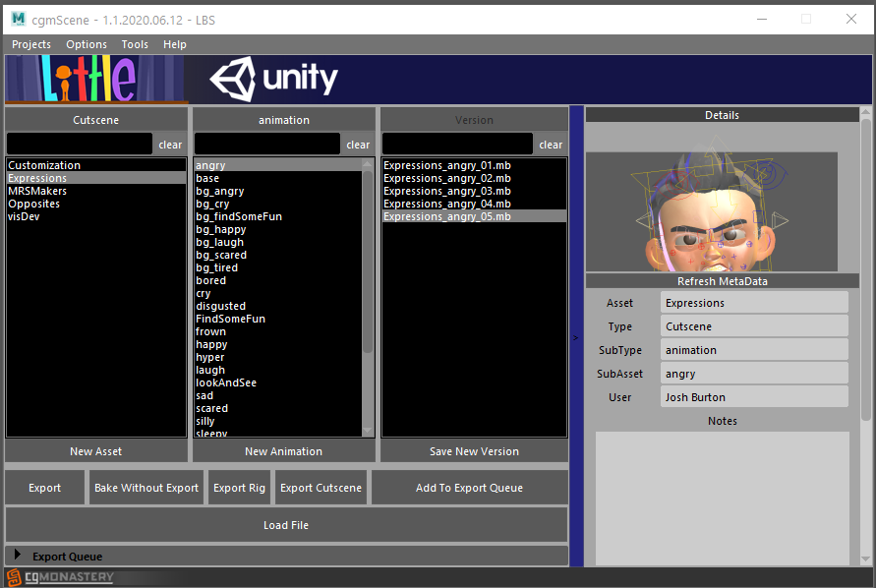Select the Expressions asset
The width and height of the screenshot is (876, 588).
pos(96,178)
